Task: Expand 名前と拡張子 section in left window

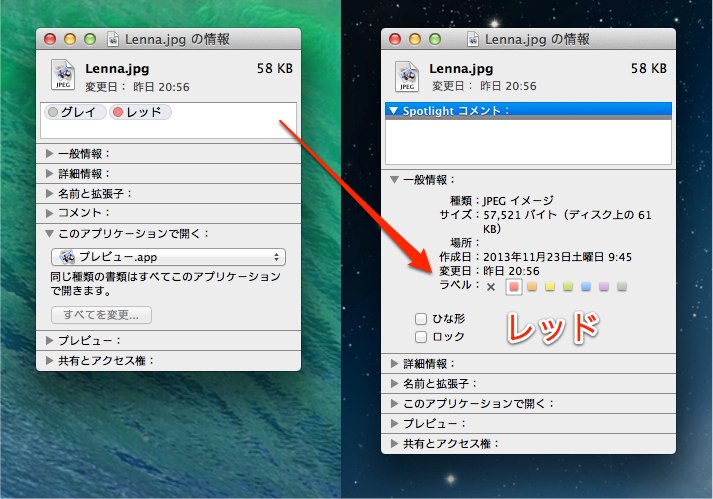Action: tap(50, 194)
